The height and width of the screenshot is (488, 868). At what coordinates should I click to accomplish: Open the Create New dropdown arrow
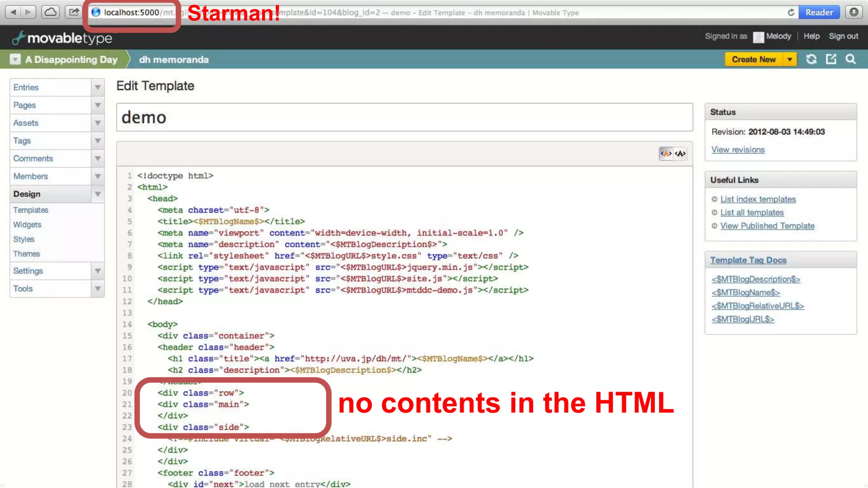pyautogui.click(x=790, y=59)
